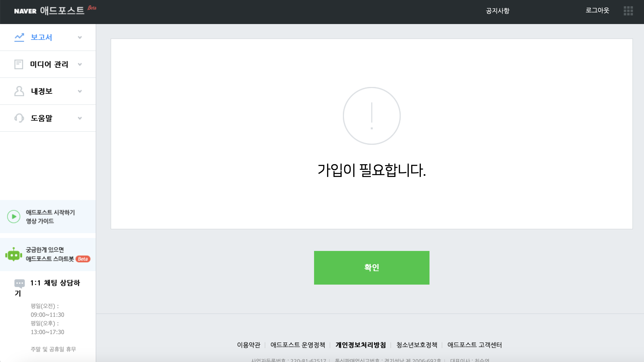The width and height of the screenshot is (644, 362).
Task: Click 애드포스트 운영정책 footer link
Action: (297, 345)
